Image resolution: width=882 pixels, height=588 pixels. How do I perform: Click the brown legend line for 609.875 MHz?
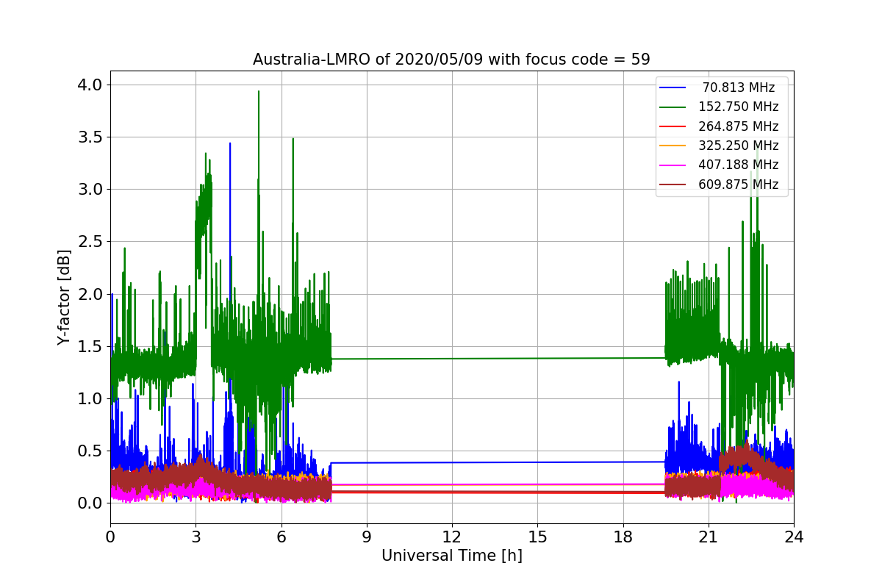click(673, 184)
